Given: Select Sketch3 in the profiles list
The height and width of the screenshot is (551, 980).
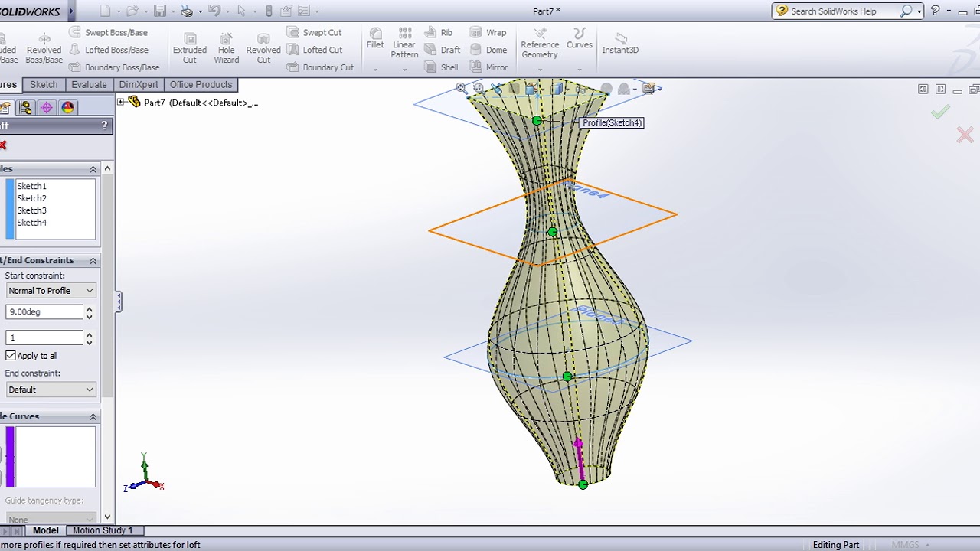Looking at the screenshot, I should (x=32, y=210).
